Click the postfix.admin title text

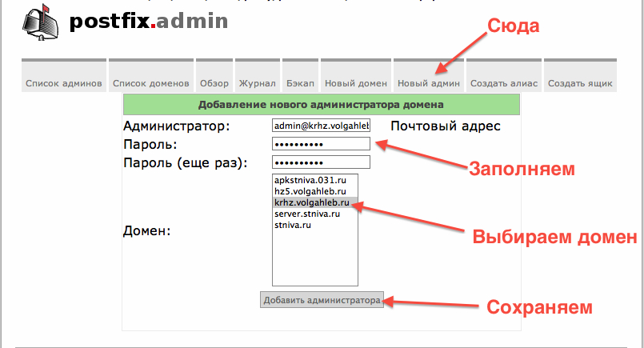pos(149,22)
